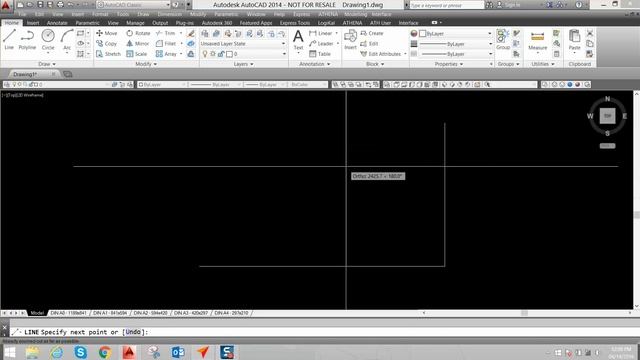Click the layer 0 color swatch
This screenshot has width=640, height=360.
click(x=229, y=54)
